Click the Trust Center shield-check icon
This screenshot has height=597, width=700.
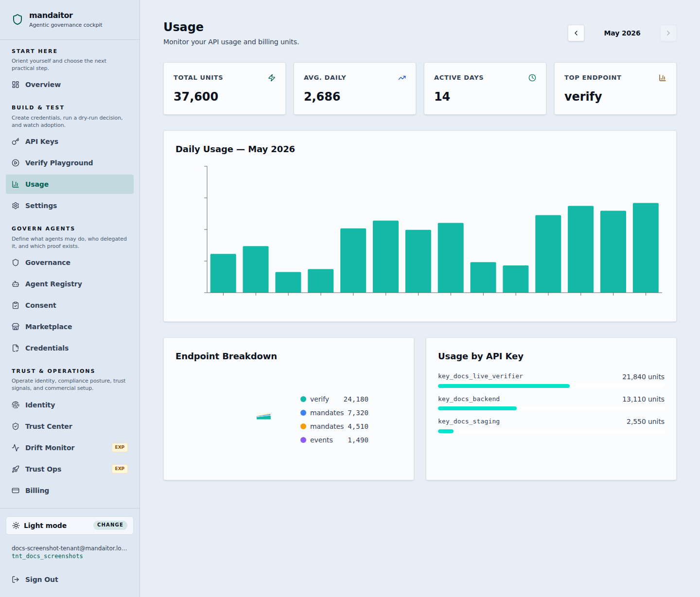tap(16, 426)
